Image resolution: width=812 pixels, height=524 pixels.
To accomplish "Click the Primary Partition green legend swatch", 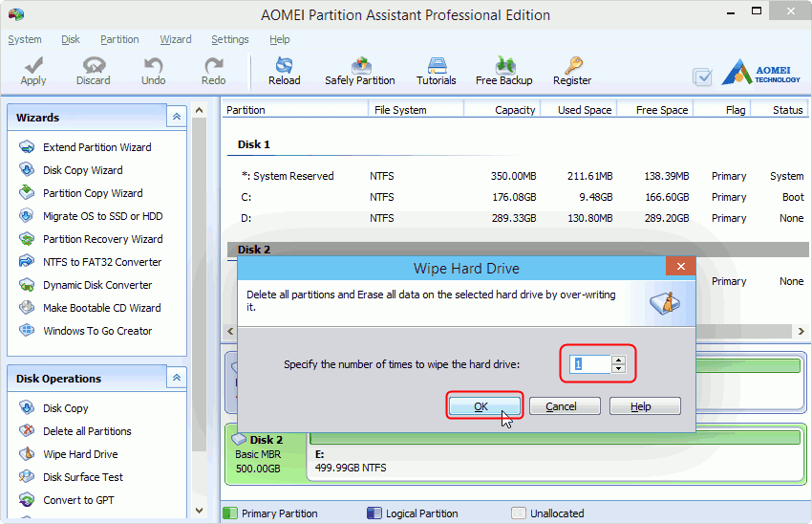I will 229,513.
